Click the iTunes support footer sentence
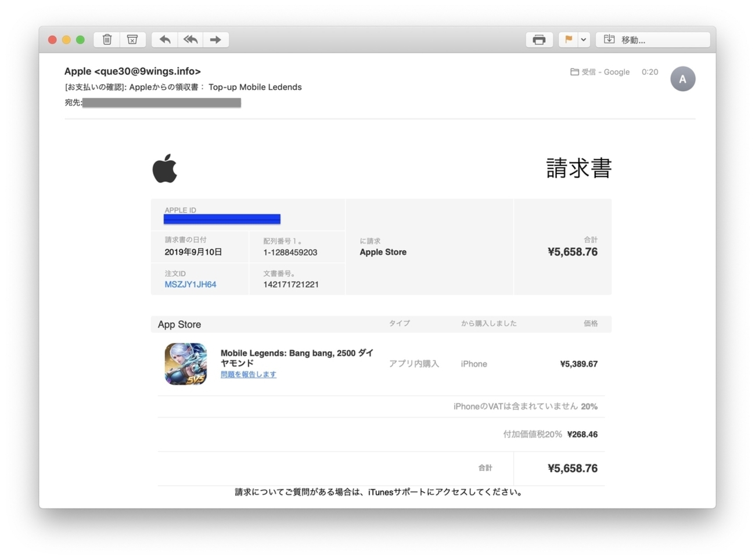755x560 pixels. point(380,492)
